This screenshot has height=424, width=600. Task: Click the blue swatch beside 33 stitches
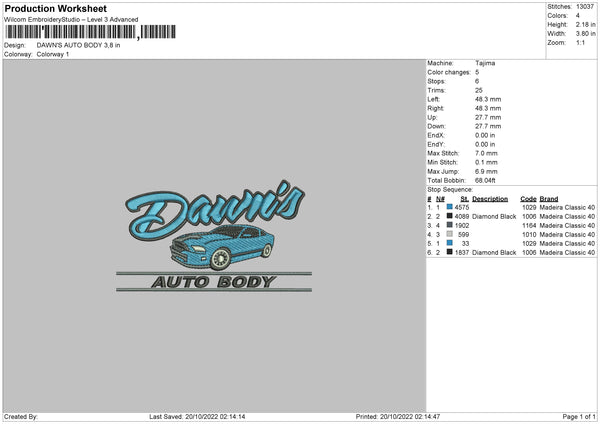pos(450,243)
